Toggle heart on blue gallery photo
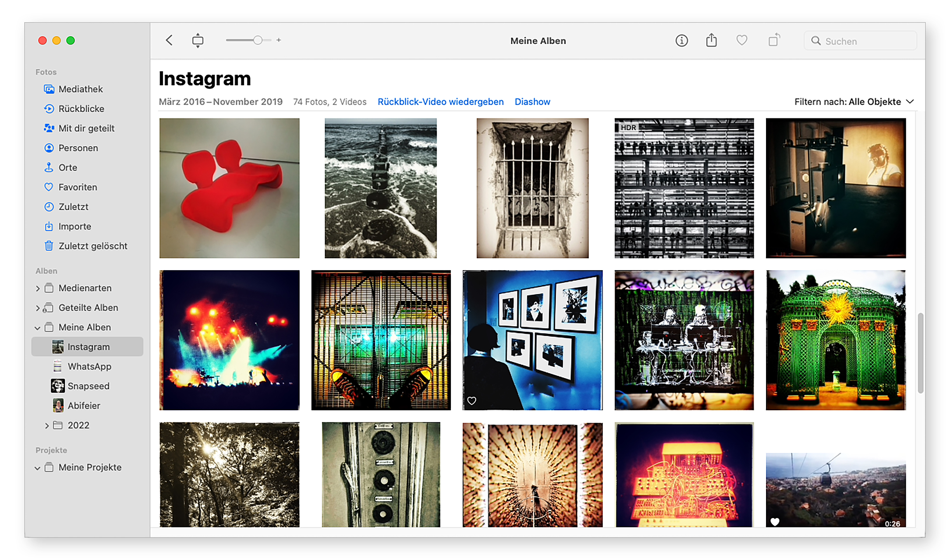The width and height of the screenshot is (950, 560). point(472,400)
